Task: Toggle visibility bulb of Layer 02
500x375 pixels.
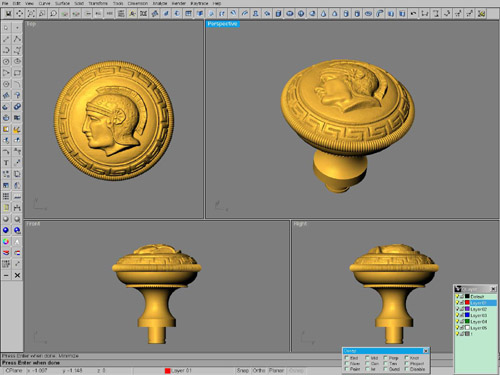Action: click(x=457, y=309)
